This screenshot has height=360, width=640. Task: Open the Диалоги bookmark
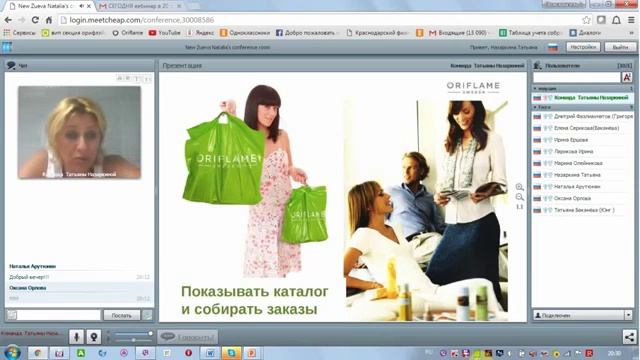[x=585, y=33]
